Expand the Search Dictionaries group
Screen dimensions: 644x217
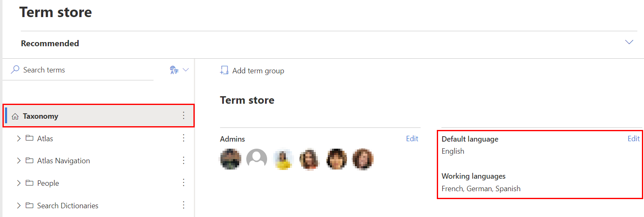click(19, 205)
